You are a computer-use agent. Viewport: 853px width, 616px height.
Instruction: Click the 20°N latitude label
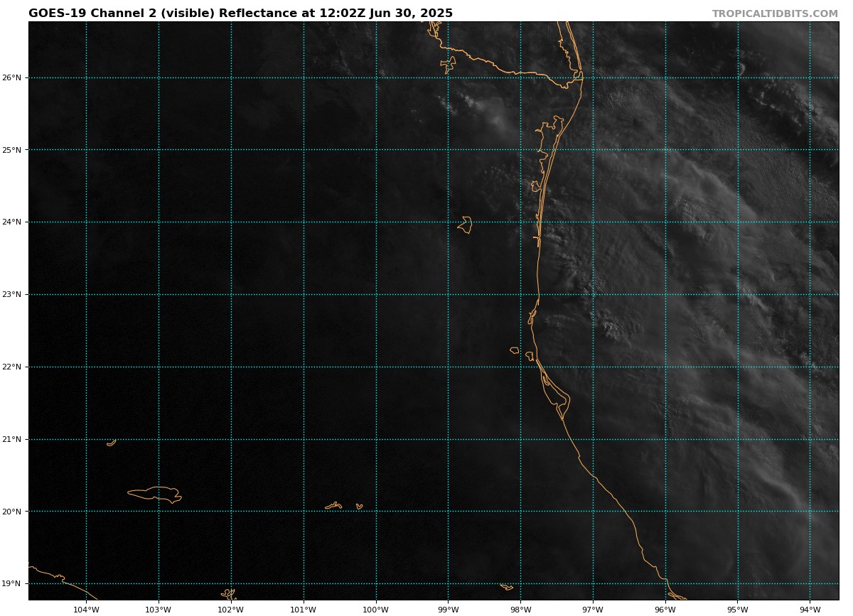[13, 512]
